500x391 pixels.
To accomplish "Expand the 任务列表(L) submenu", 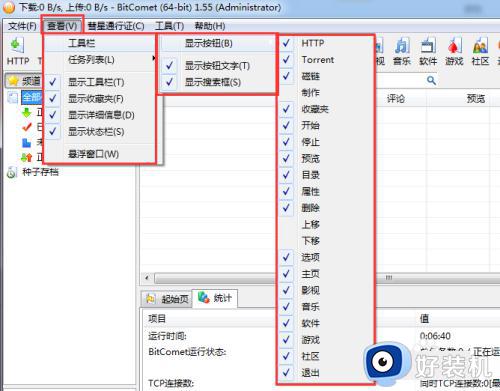I will pyautogui.click(x=100, y=60).
